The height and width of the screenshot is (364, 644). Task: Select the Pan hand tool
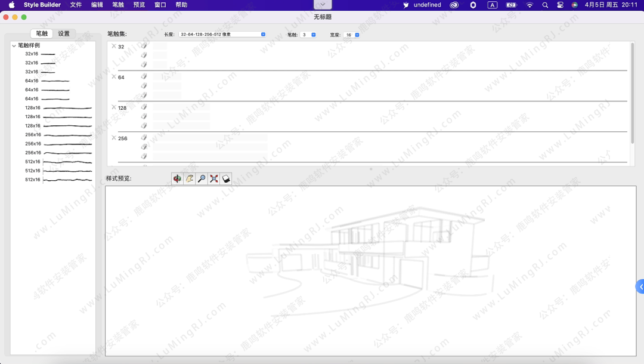[190, 178]
